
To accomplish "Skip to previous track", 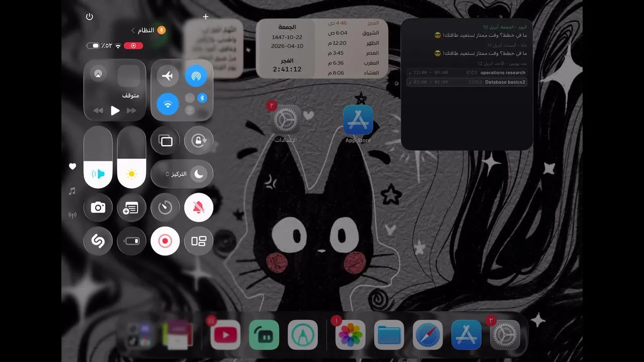I will click(98, 111).
